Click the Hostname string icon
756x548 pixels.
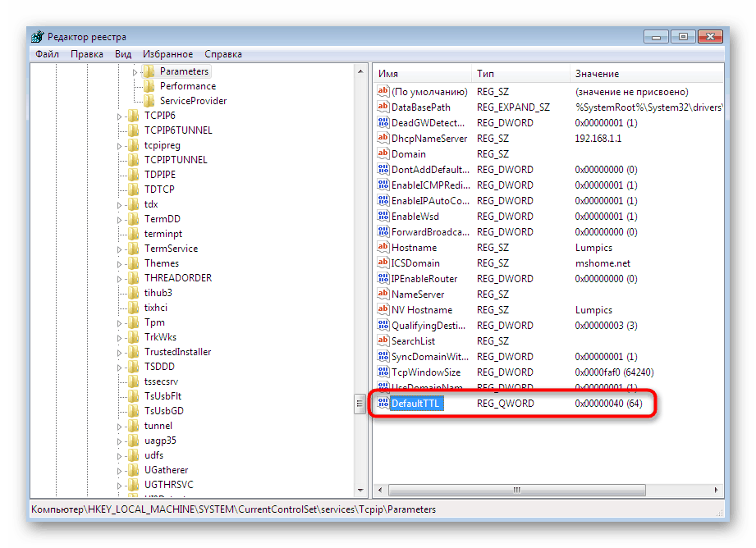[383, 247]
